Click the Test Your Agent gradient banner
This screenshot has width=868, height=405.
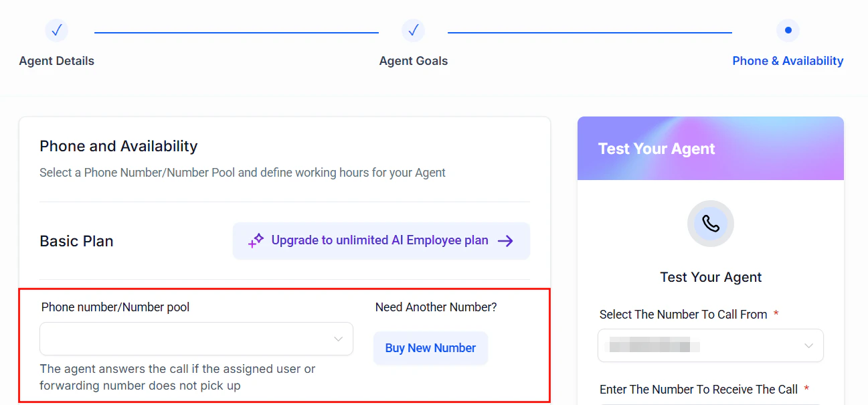tap(710, 148)
